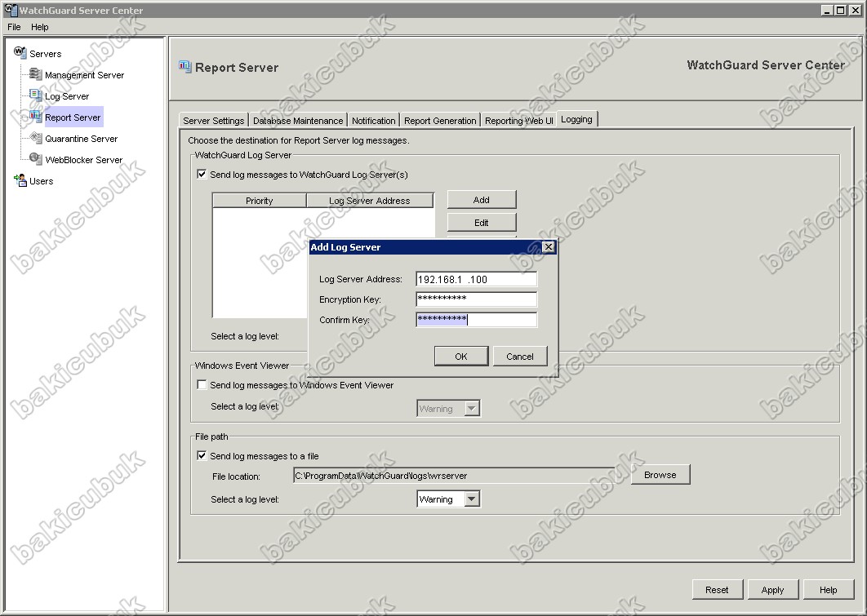Click the Users tree icon
Viewport: 867px width, 616px height.
(x=20, y=180)
